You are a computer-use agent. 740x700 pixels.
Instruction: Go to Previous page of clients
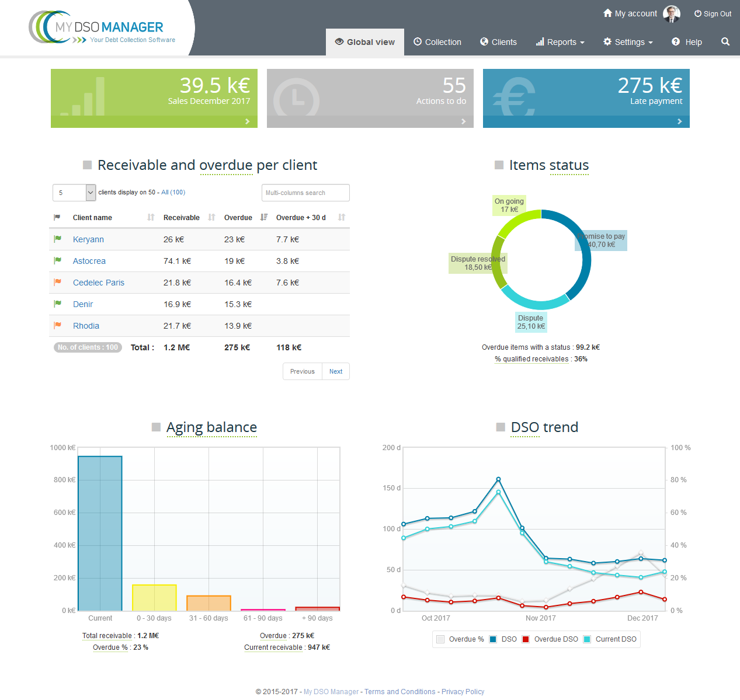click(x=303, y=371)
